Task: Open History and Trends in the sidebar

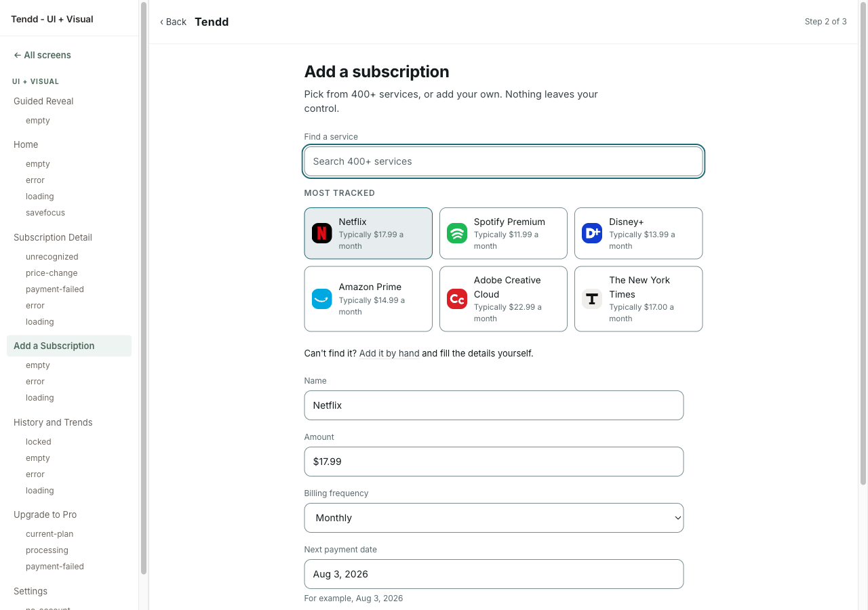Action: (x=53, y=422)
